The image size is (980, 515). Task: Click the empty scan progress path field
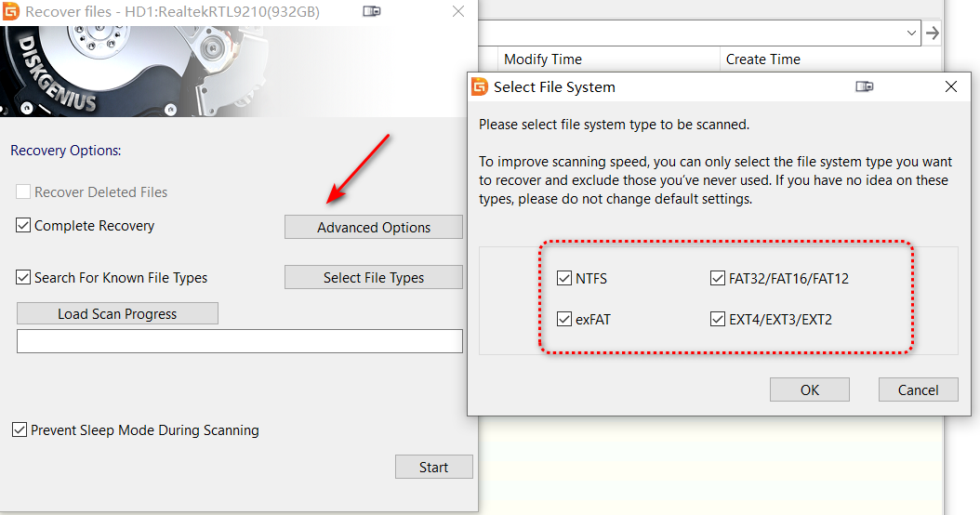click(x=239, y=341)
